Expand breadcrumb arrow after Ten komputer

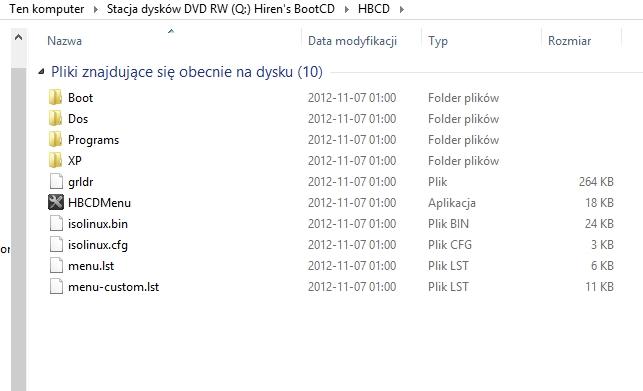pyautogui.click(x=96, y=9)
